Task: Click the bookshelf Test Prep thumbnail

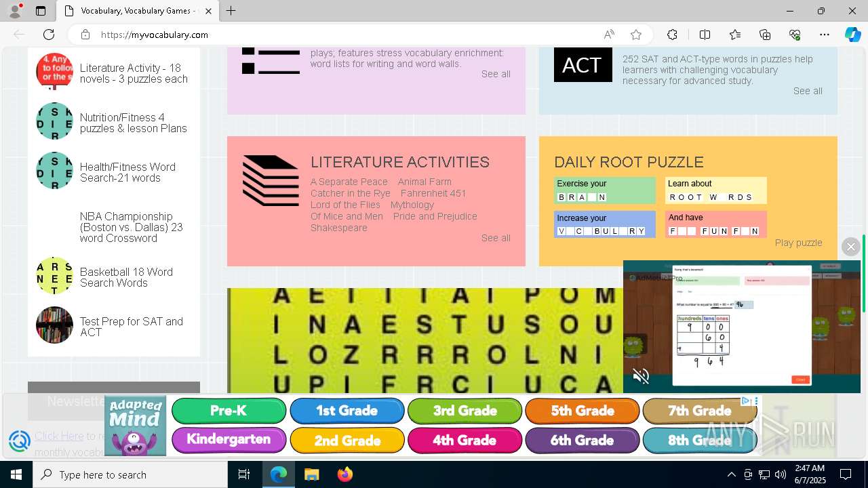Action: tap(54, 325)
